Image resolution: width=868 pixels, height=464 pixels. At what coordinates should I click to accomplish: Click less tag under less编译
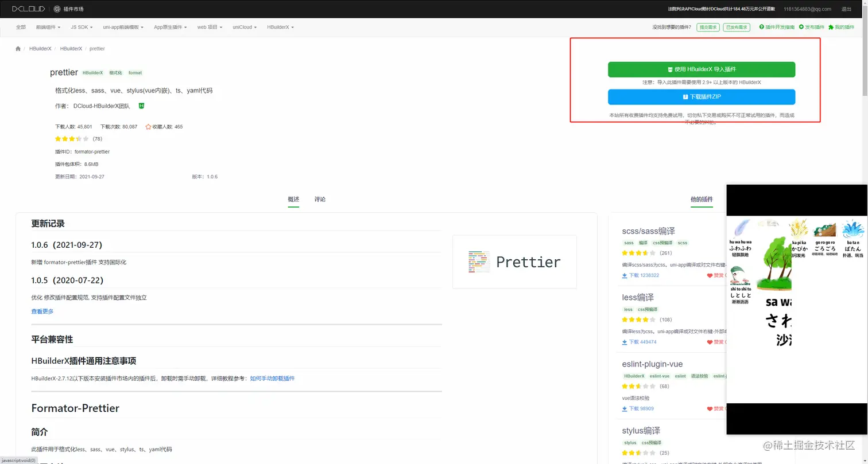pos(628,310)
